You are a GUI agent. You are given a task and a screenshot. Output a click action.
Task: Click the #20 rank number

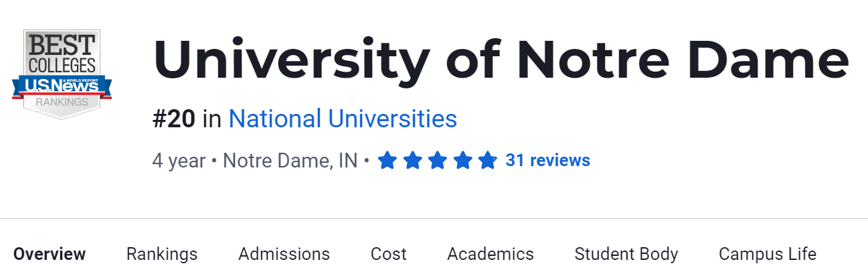pyautogui.click(x=174, y=119)
